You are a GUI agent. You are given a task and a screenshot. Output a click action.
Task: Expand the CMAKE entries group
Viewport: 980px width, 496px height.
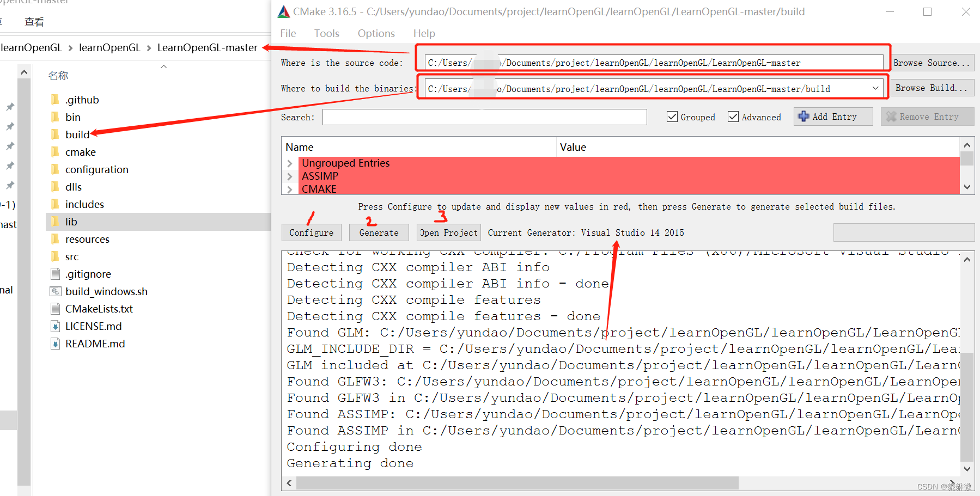290,189
